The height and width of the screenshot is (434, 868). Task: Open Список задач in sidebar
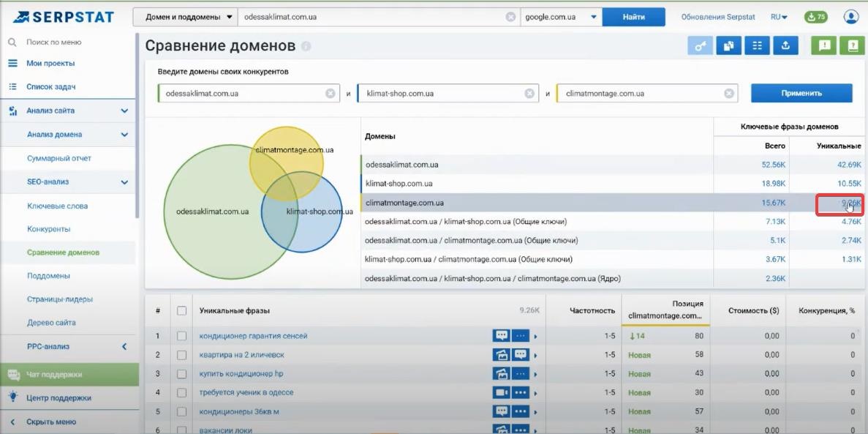coord(51,87)
